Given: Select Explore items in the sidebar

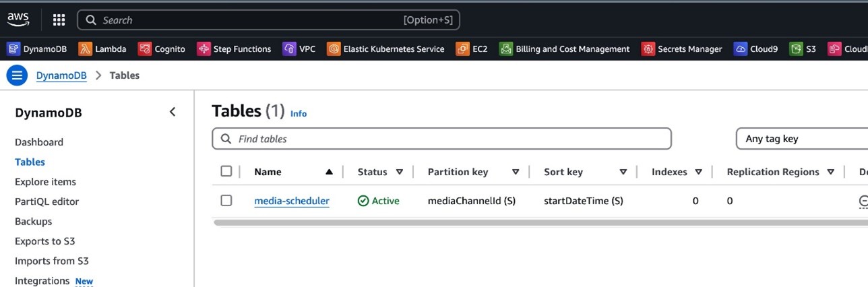Looking at the screenshot, I should [x=45, y=182].
